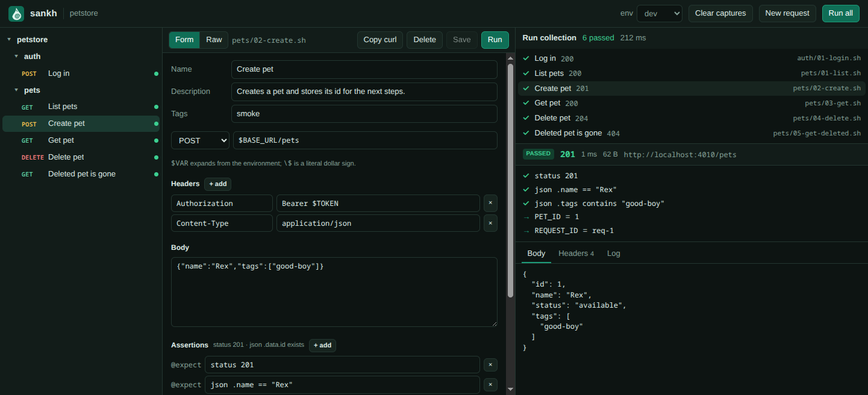868x395 pixels.
Task: Click the 'status 201' assertion input
Action: click(x=342, y=365)
